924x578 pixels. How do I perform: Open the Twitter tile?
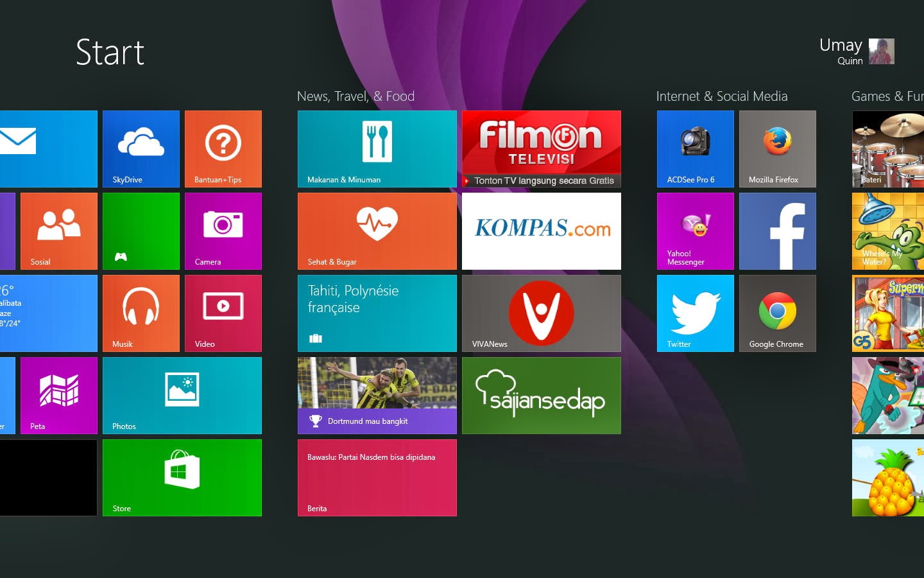(x=696, y=313)
